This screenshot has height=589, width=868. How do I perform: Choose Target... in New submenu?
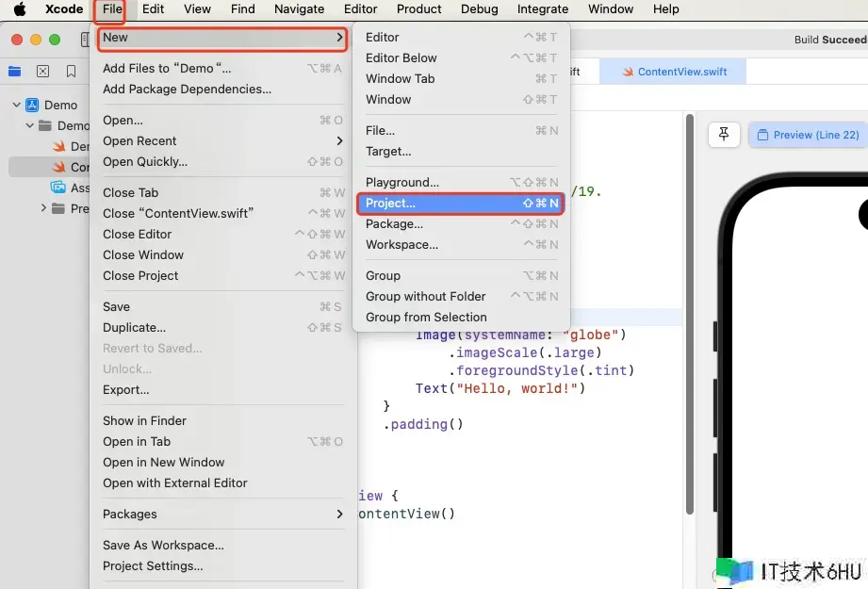[x=461, y=152]
